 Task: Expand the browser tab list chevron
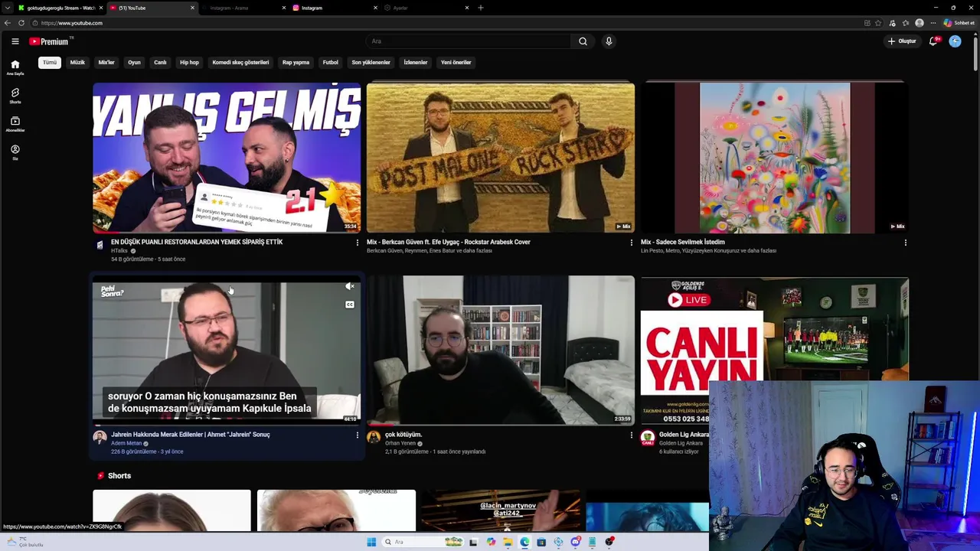7,8
